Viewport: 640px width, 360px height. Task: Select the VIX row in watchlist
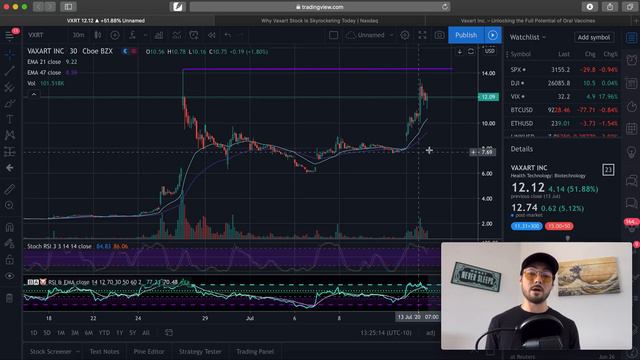(x=563, y=97)
